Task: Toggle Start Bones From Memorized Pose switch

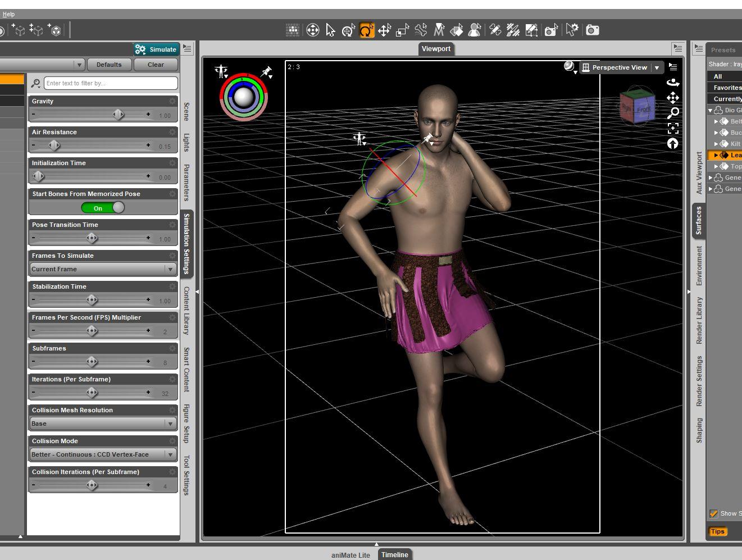Action: (103, 208)
